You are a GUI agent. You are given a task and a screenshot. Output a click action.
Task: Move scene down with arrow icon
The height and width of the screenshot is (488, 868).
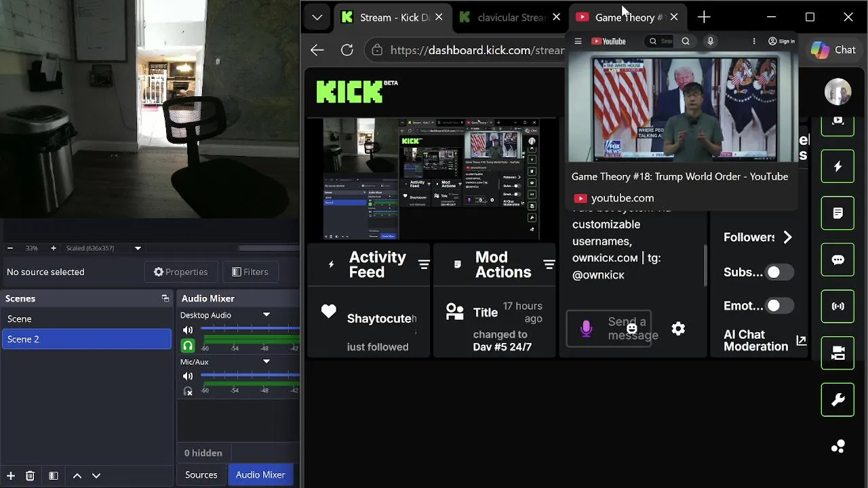[96, 476]
